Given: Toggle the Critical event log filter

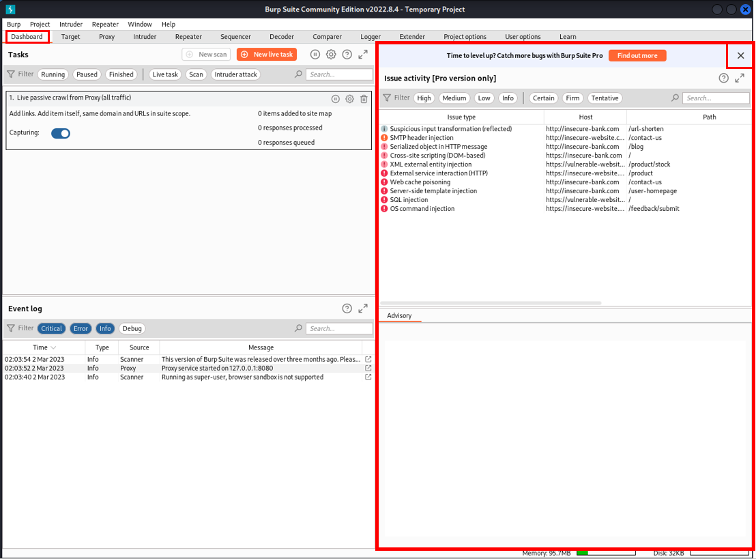Looking at the screenshot, I should [x=52, y=328].
